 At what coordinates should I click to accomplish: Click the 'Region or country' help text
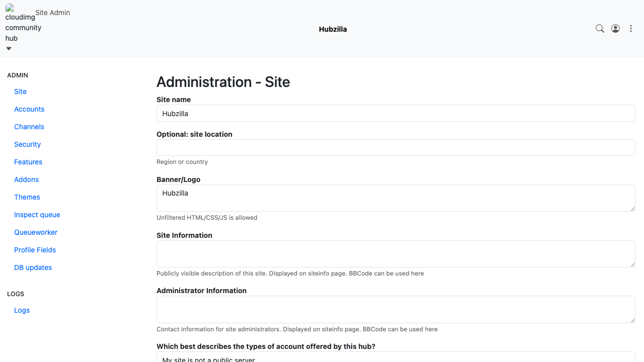click(182, 162)
